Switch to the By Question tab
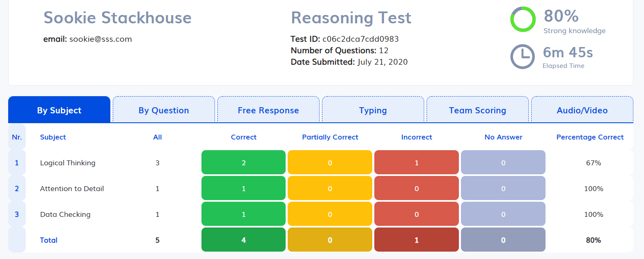The height and width of the screenshot is (259, 644). (163, 110)
